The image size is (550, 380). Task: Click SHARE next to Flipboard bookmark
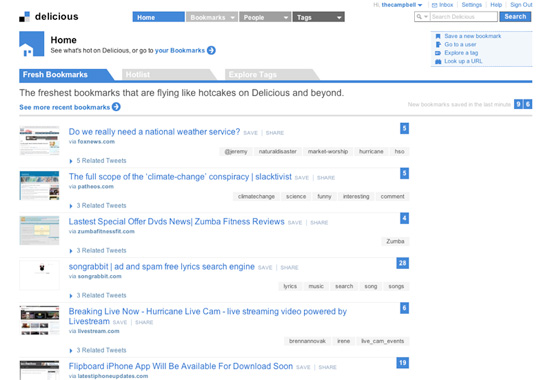tap(328, 367)
